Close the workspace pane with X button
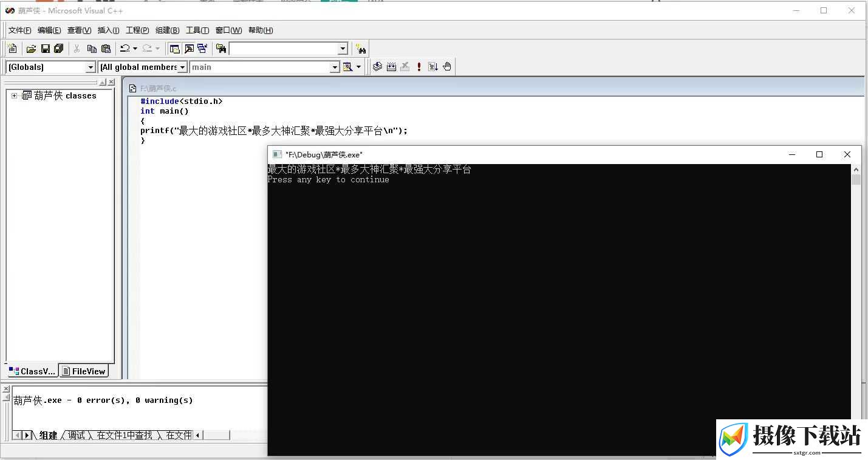Viewport: 868px width, 460px height. [x=111, y=82]
